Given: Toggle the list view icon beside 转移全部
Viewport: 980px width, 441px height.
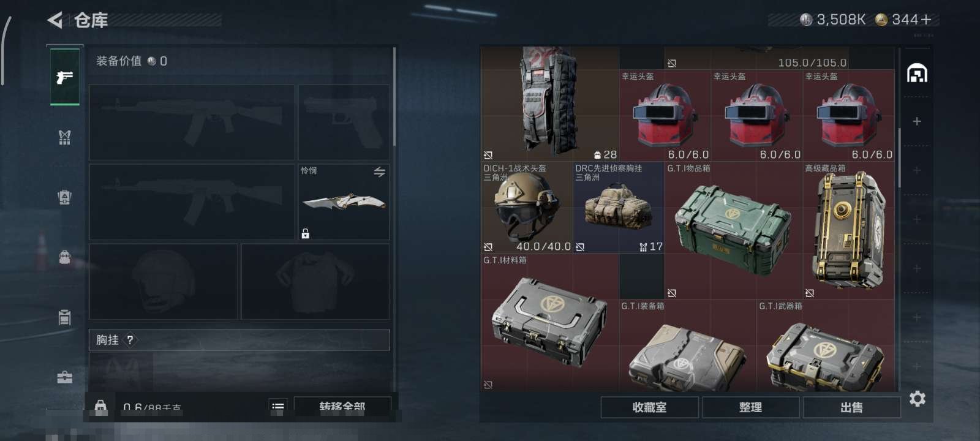Looking at the screenshot, I should tap(277, 406).
